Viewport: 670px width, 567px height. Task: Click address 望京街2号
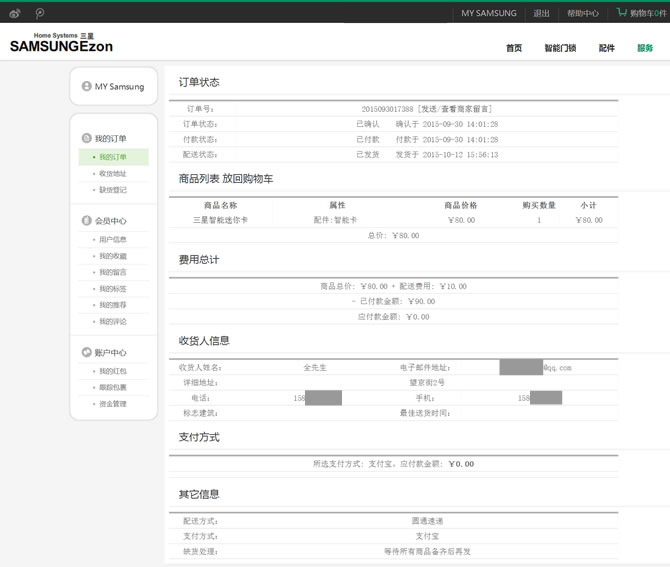[x=427, y=382]
